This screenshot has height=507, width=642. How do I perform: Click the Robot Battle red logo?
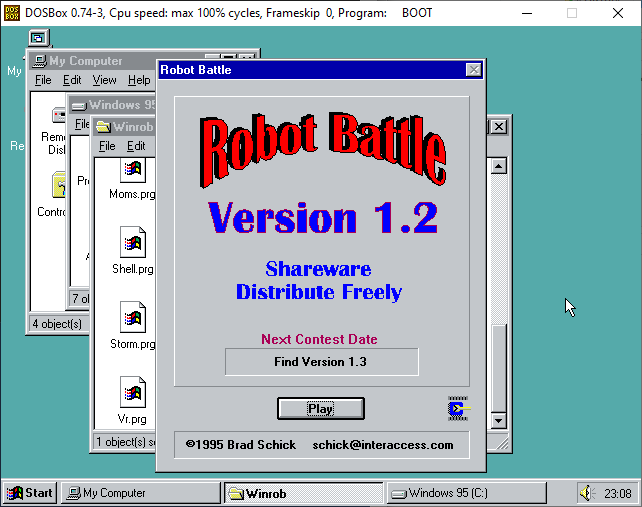click(x=323, y=149)
